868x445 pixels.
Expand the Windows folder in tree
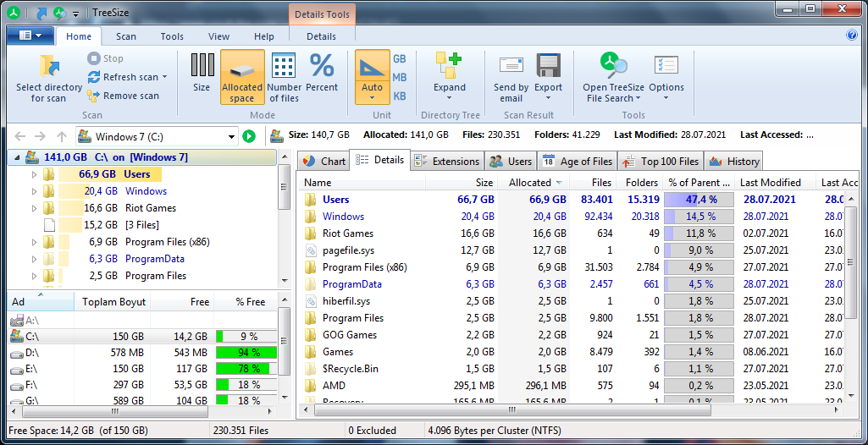[x=34, y=192]
